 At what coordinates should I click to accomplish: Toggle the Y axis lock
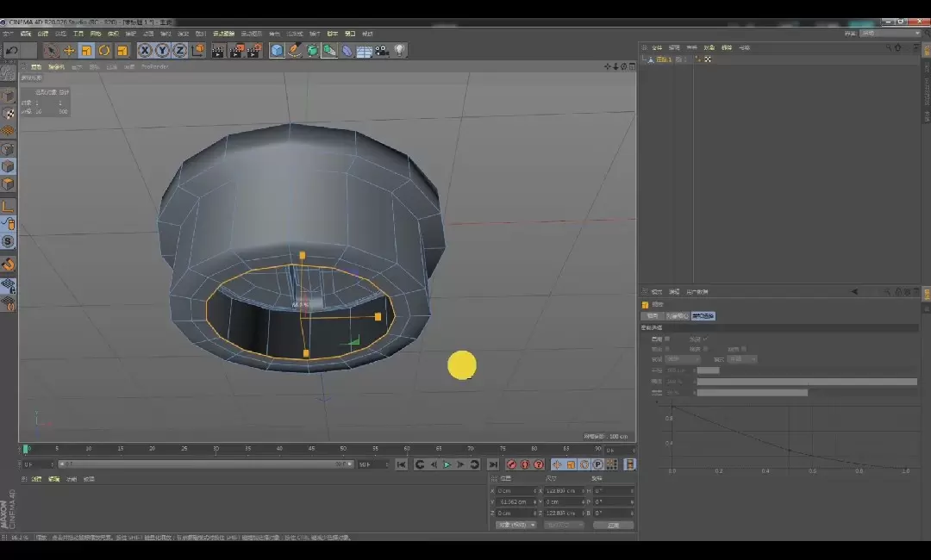(x=162, y=51)
